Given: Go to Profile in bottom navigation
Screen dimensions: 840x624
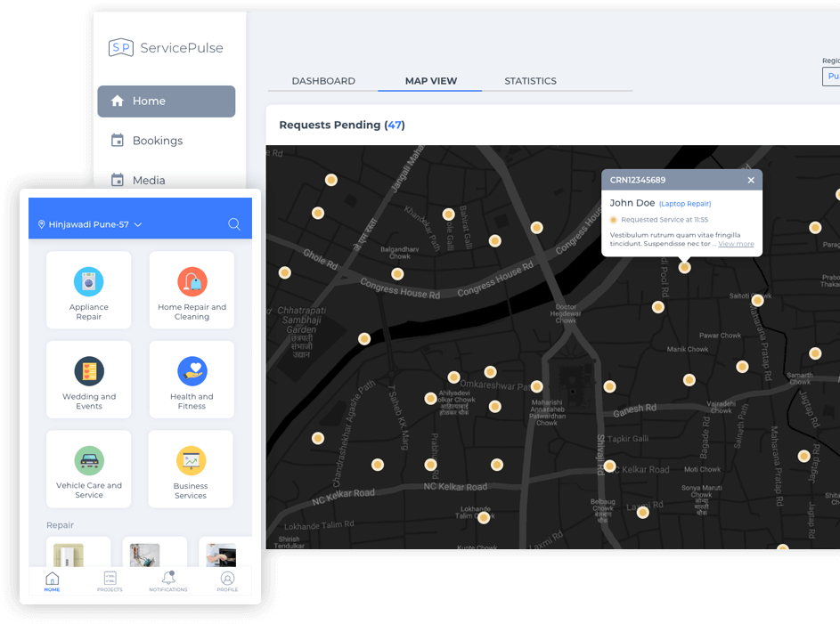Looking at the screenshot, I should (x=227, y=579).
